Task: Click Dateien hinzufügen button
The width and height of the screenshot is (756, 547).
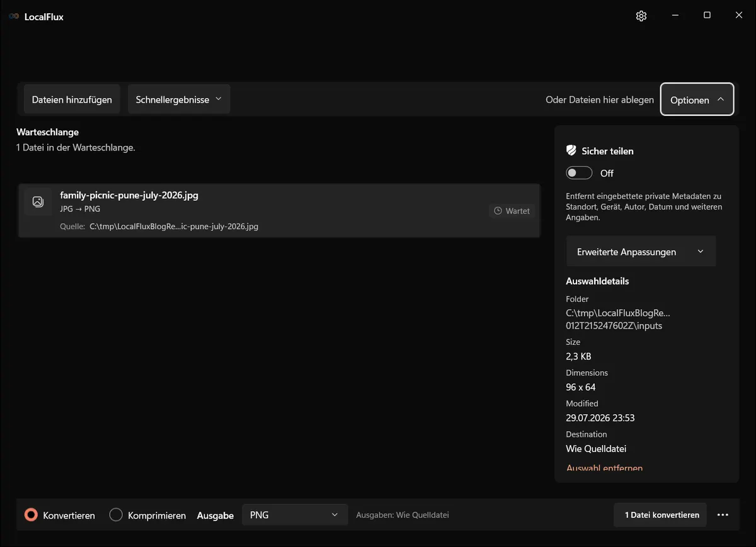Action: coord(72,99)
